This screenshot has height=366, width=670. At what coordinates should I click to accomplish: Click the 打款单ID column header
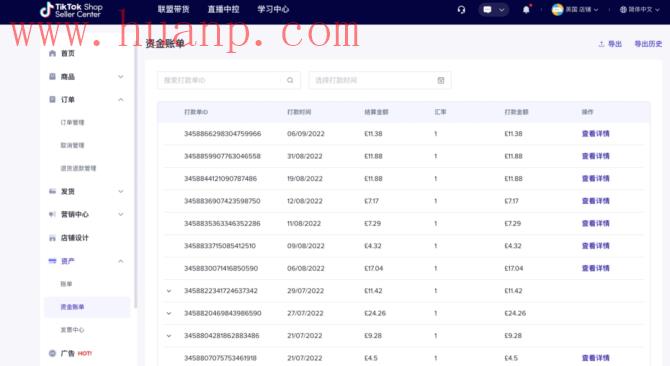tap(196, 112)
